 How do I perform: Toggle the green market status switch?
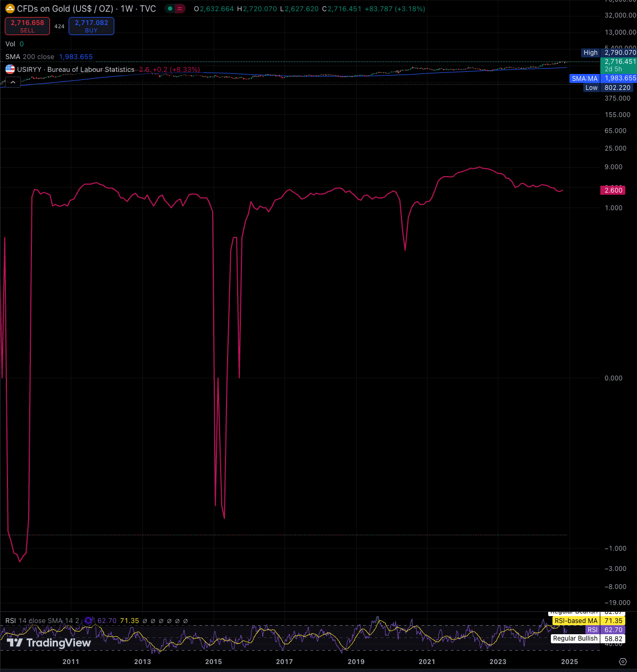point(170,8)
